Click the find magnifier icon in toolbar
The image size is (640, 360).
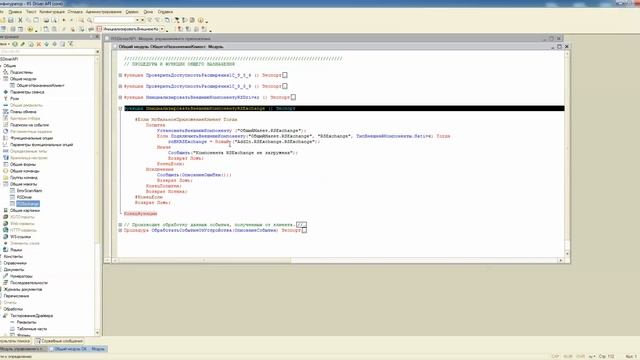pos(89,20)
